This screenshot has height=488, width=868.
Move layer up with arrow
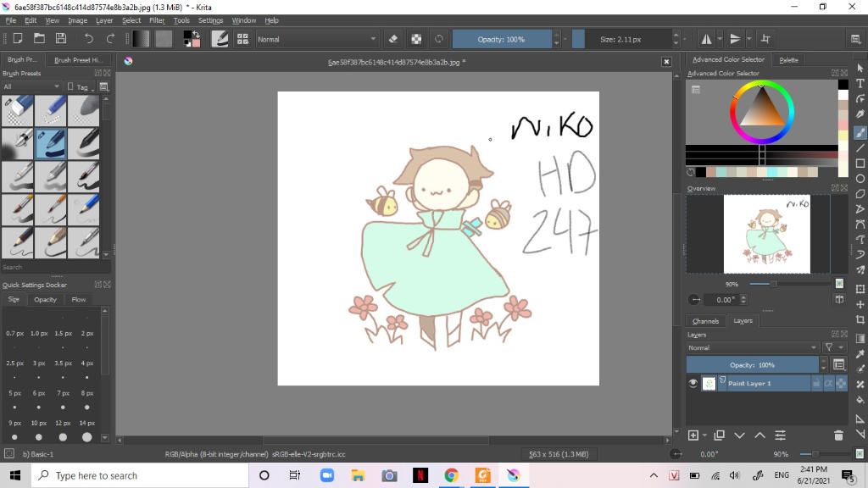[760, 435]
